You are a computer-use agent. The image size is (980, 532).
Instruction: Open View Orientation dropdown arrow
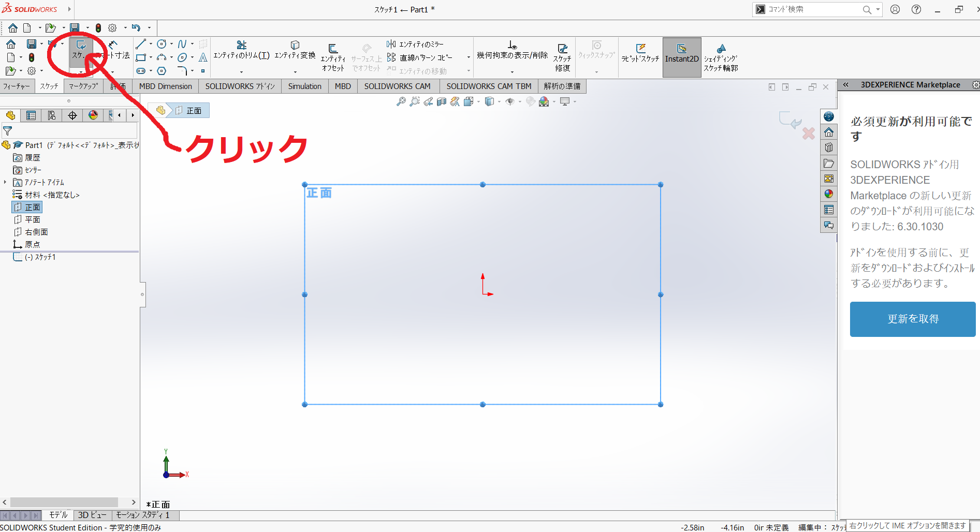[478, 102]
